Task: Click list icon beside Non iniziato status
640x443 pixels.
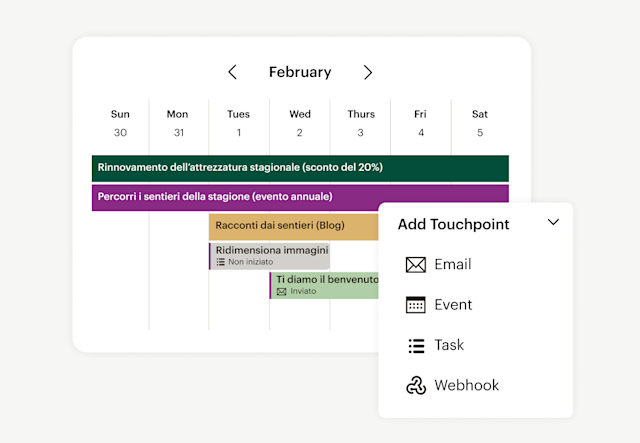Action: [x=221, y=262]
